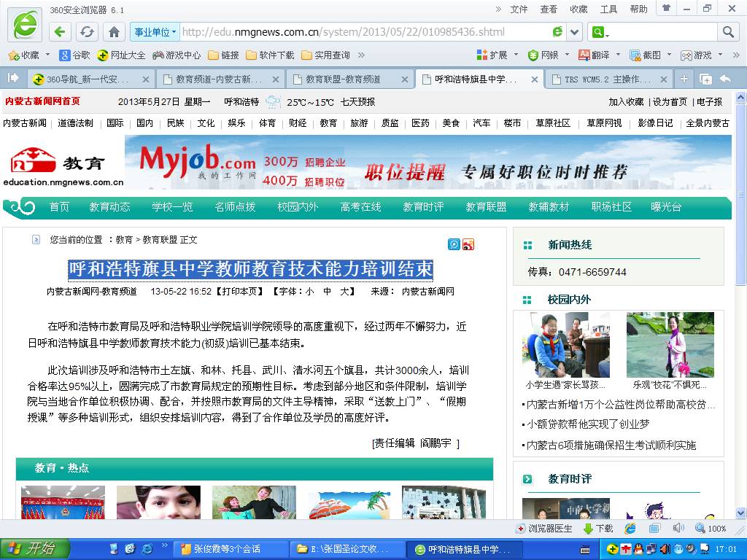This screenshot has height=560, width=747.
Task: Click the browser back arrow button
Action: (x=61, y=32)
